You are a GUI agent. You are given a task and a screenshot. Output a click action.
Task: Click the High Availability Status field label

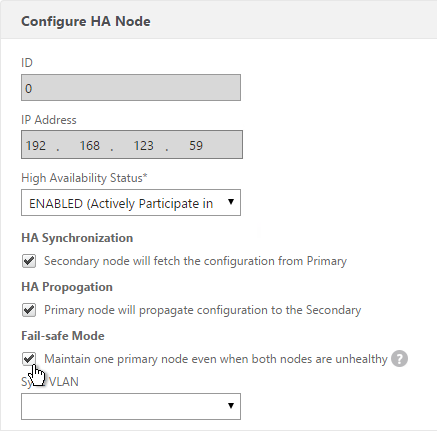(84, 178)
